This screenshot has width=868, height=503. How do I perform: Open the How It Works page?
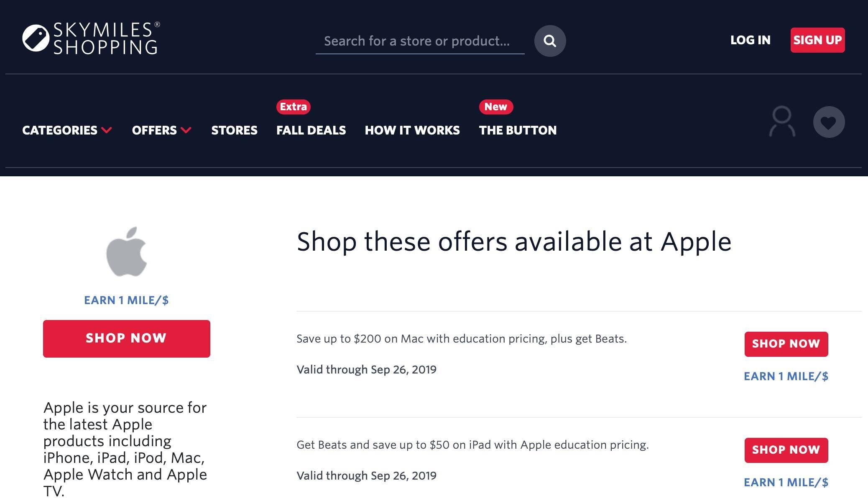(412, 130)
